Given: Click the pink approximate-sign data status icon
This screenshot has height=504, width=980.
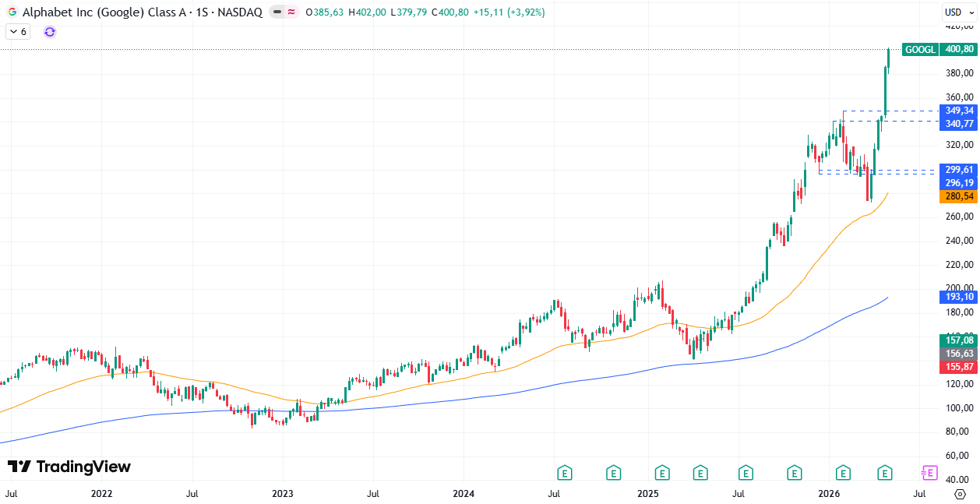Looking at the screenshot, I should coord(291,12).
